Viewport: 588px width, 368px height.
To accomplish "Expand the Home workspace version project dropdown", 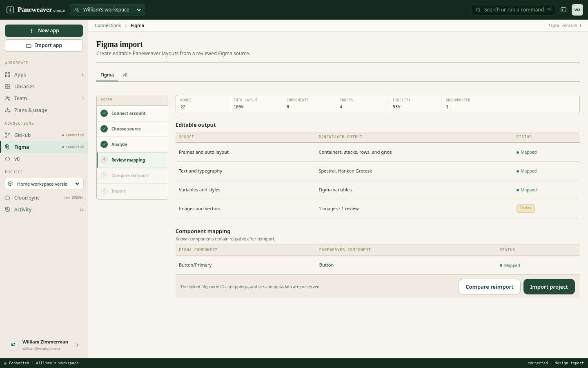I will click(44, 184).
